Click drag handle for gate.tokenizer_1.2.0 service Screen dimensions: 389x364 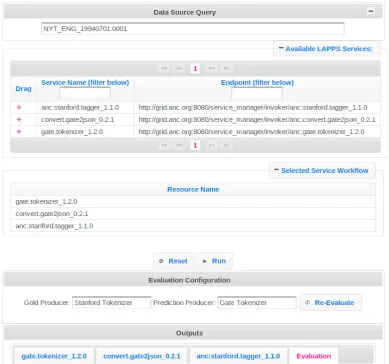[19, 131]
